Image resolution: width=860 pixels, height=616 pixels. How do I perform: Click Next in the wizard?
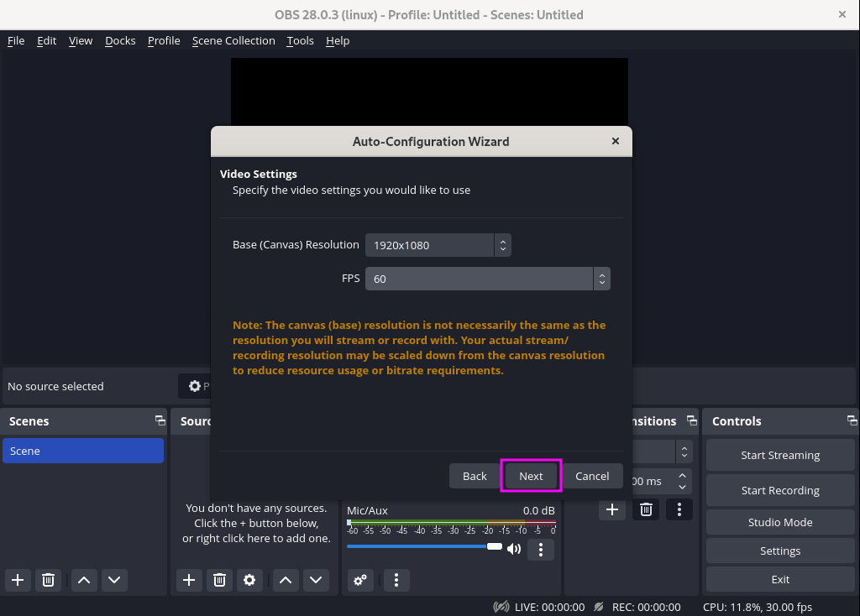(531, 476)
